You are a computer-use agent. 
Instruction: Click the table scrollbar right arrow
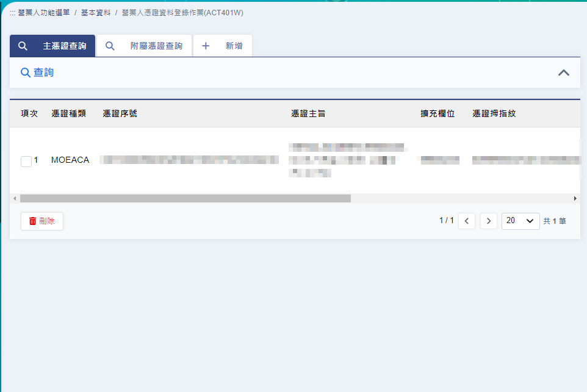pos(575,198)
